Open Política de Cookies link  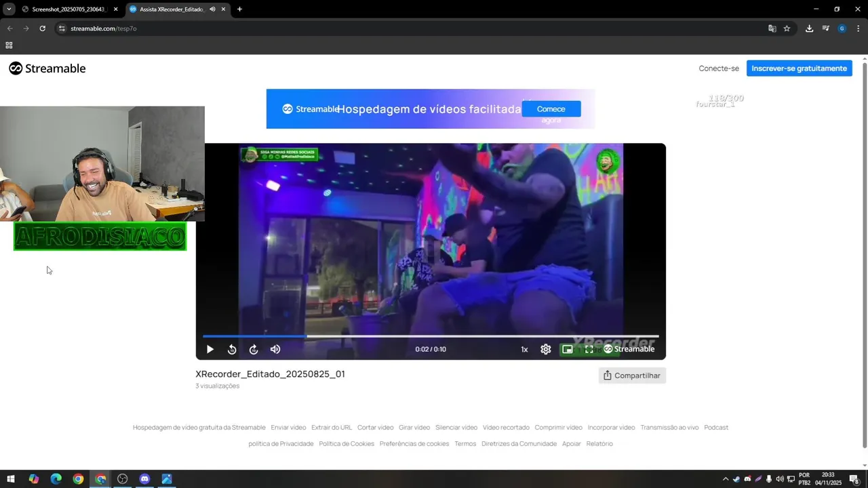347,444
